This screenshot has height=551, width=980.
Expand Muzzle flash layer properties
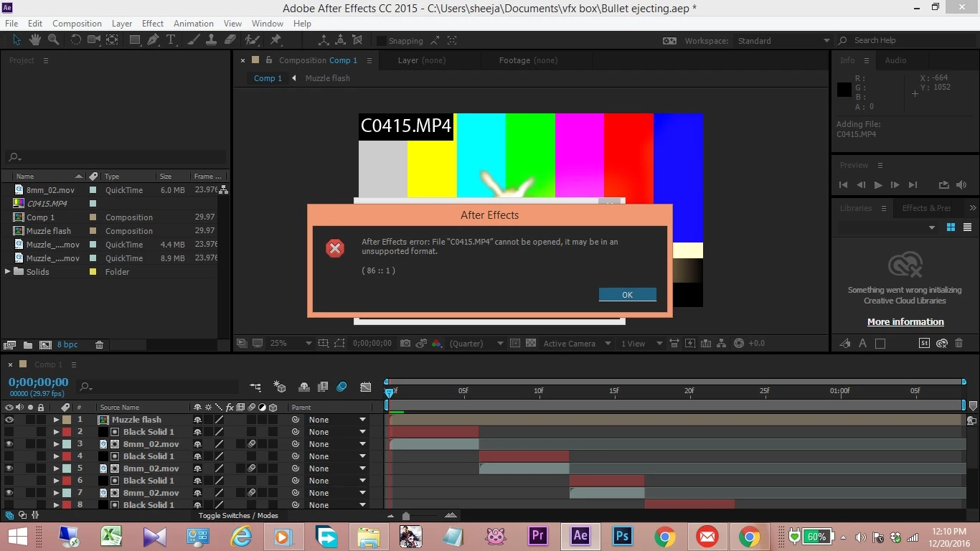click(x=56, y=420)
